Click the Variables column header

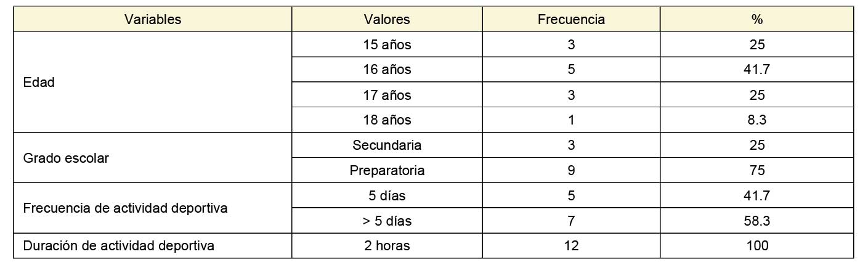point(153,19)
